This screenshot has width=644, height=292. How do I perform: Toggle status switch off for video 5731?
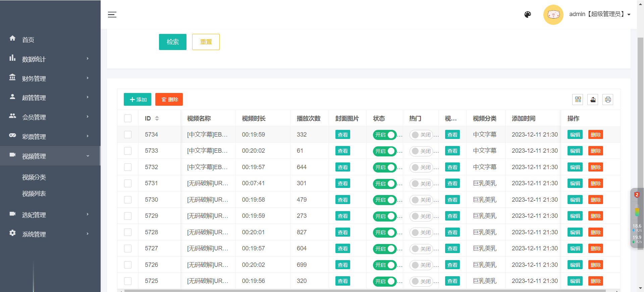coord(385,184)
